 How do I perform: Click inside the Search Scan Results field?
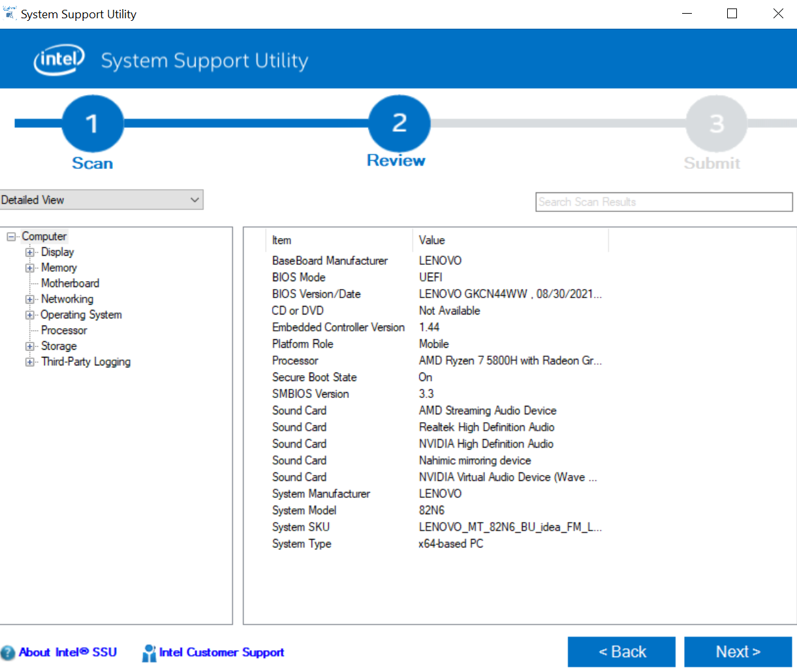coord(664,202)
